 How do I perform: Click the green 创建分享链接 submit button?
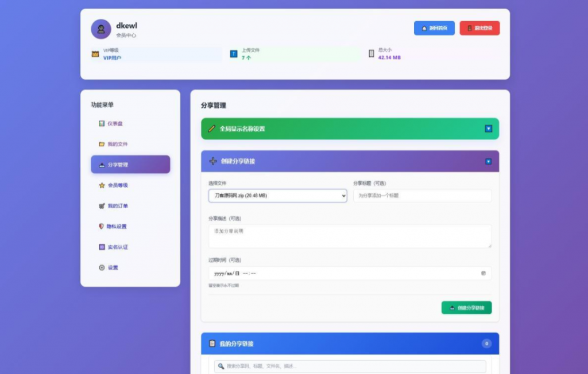[466, 308]
